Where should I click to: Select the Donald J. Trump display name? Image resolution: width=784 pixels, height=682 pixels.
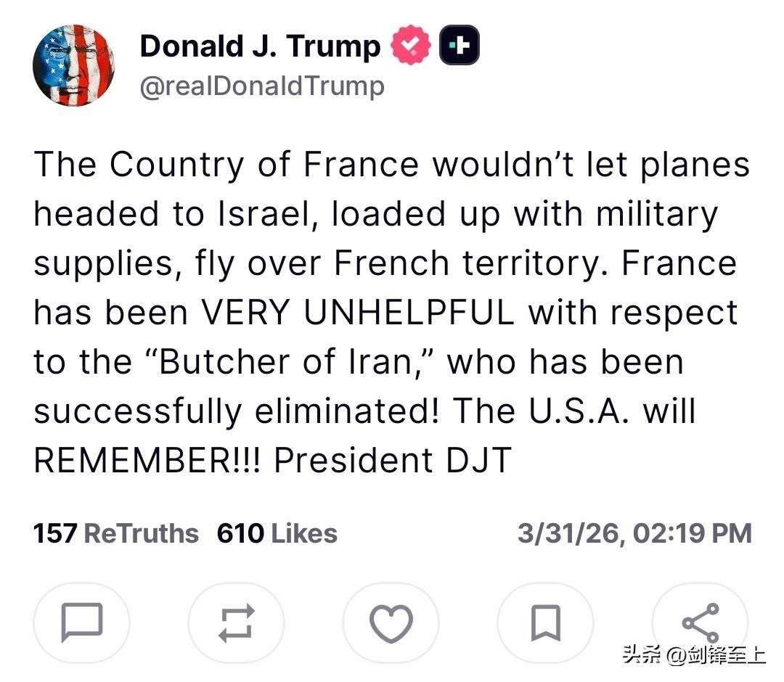coord(259,45)
